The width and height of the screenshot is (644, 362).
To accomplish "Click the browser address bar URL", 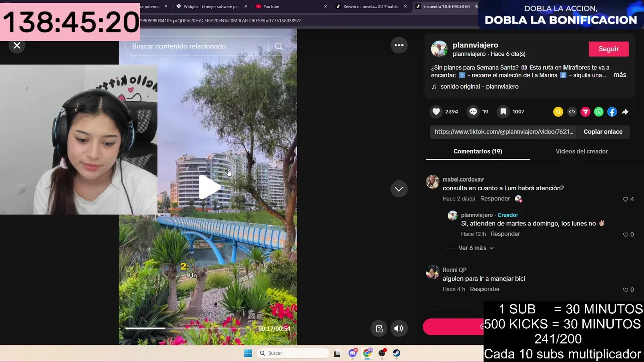I will [x=220, y=21].
